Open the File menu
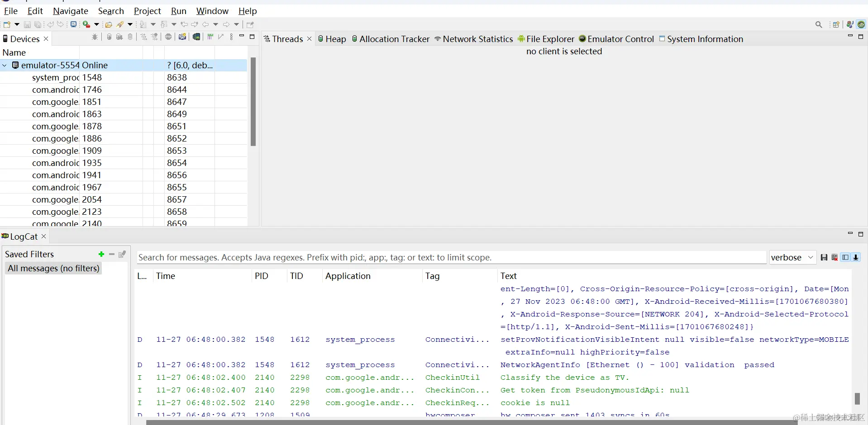The image size is (868, 425). 11,11
